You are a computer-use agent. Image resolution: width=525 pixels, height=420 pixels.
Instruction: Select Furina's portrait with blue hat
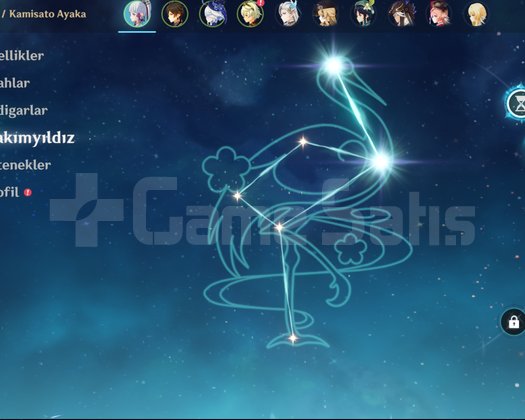(213, 14)
